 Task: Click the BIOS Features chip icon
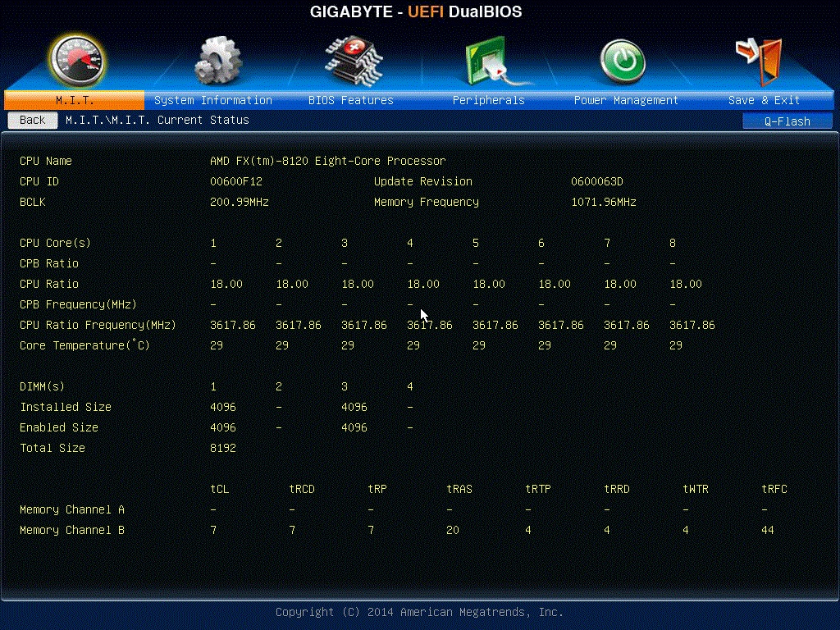pyautogui.click(x=354, y=60)
